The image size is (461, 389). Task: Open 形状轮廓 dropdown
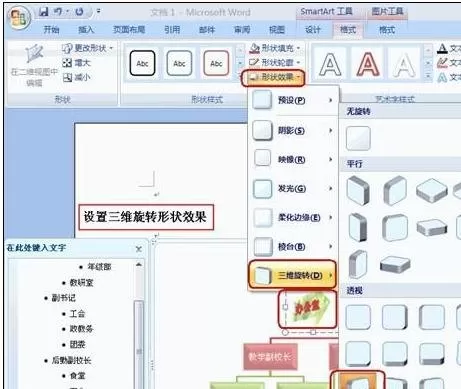point(275,62)
